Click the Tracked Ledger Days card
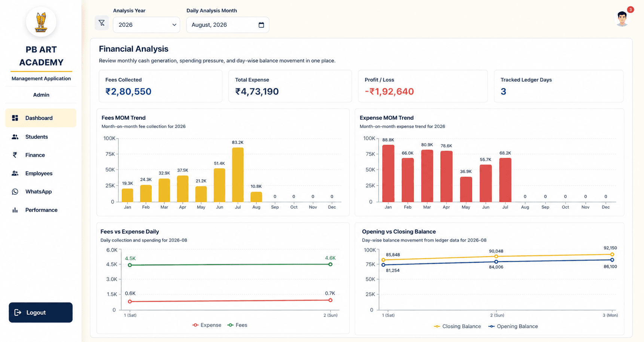The width and height of the screenshot is (644, 342). click(x=559, y=86)
